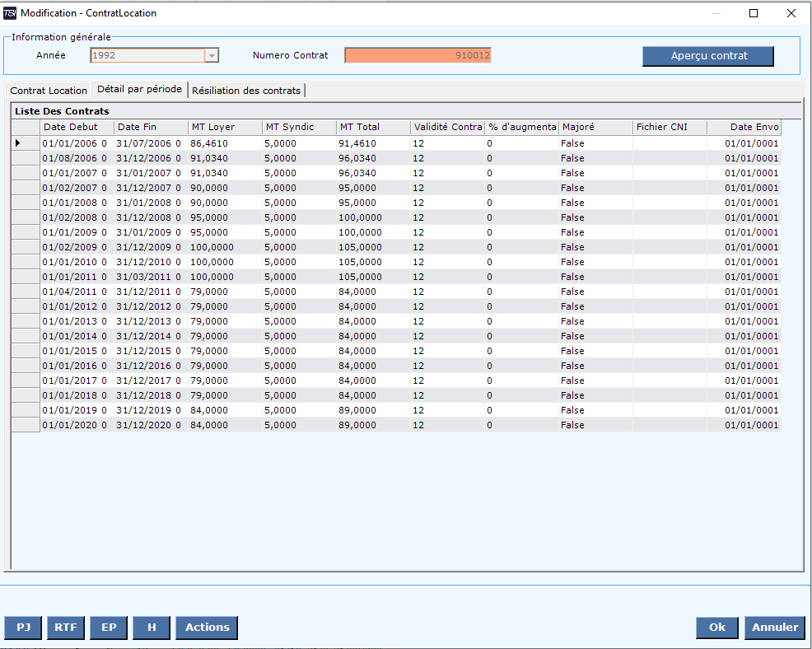Select the Date Debut cell 01/01/2018

(77, 395)
